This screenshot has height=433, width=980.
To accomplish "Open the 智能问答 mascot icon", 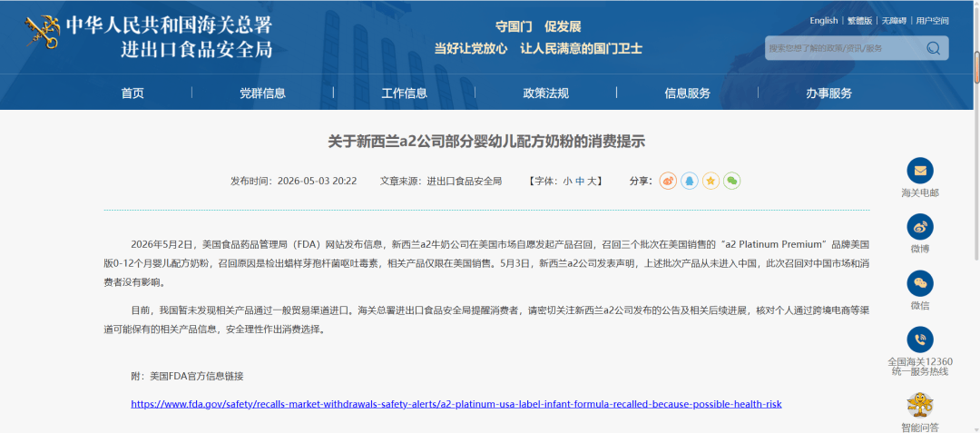I will point(920,405).
